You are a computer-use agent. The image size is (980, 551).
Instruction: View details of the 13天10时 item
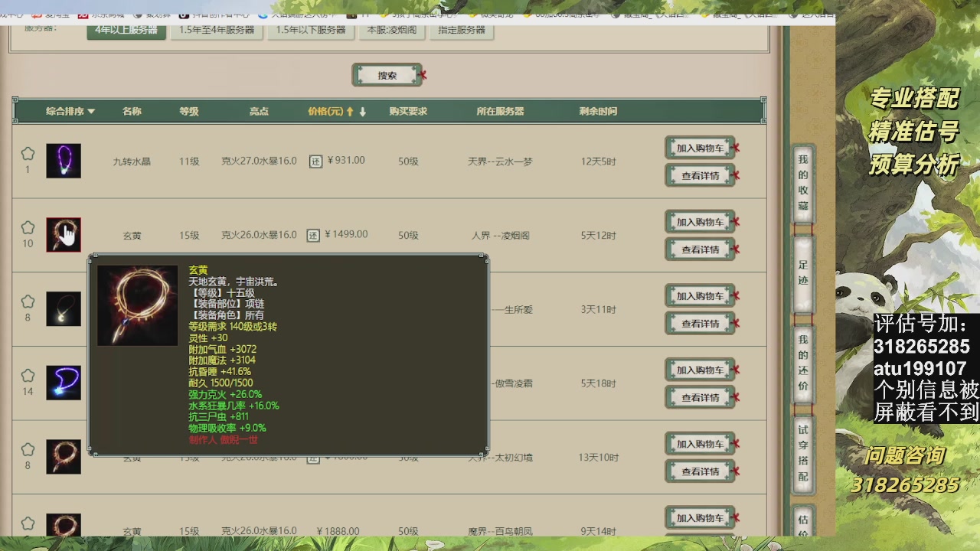point(700,472)
